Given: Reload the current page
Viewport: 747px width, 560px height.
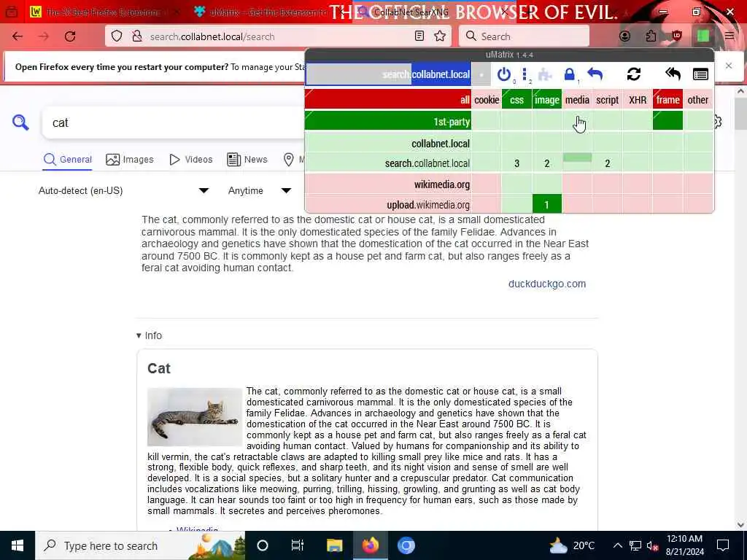Looking at the screenshot, I should (x=70, y=36).
